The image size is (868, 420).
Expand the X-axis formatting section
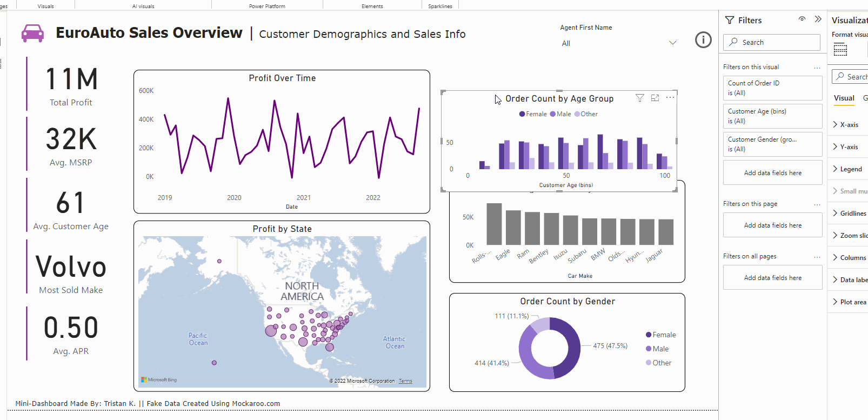[x=849, y=125]
